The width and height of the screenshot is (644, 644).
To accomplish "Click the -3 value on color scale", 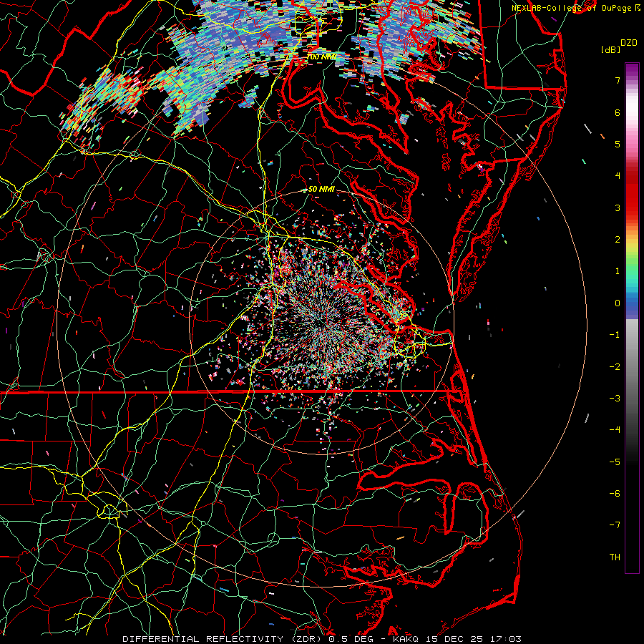I will [x=615, y=399].
